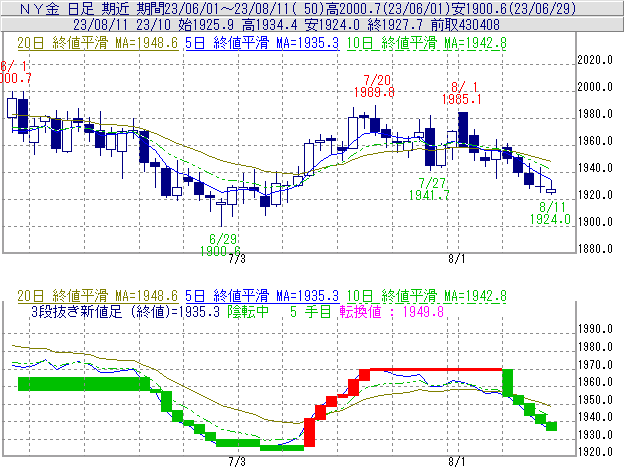The width and height of the screenshot is (624, 475).
Task: Click the lower 20日 終値平滑 MA=1948.6 legend
Action: pos(98,296)
